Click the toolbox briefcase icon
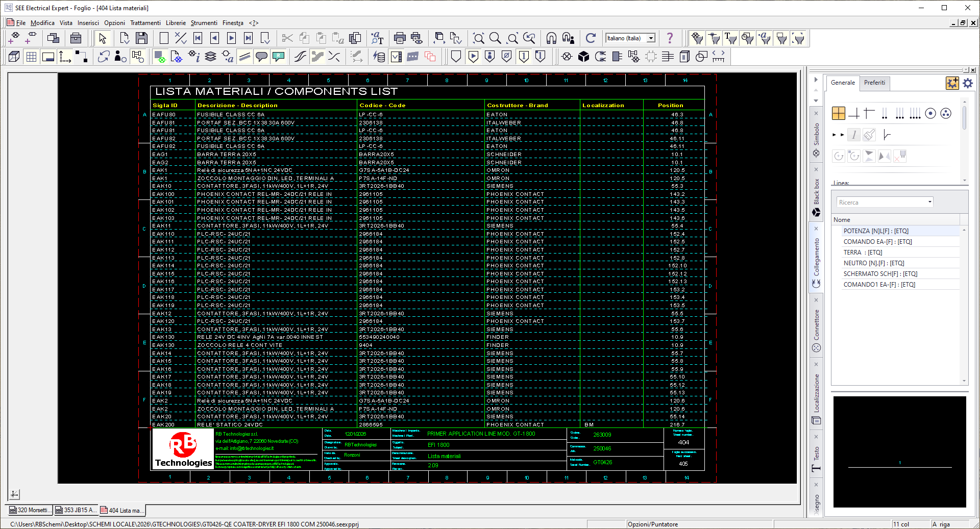 click(76, 38)
